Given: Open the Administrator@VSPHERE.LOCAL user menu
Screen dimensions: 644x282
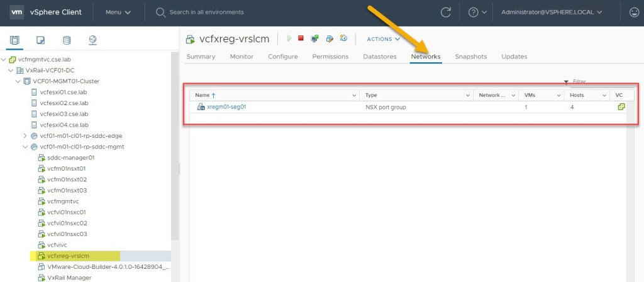Looking at the screenshot, I should pos(552,13).
